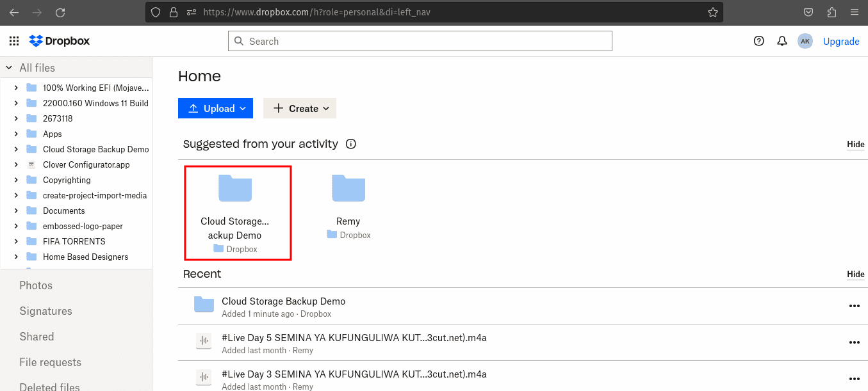Click the Upgrade link

pyautogui.click(x=841, y=41)
